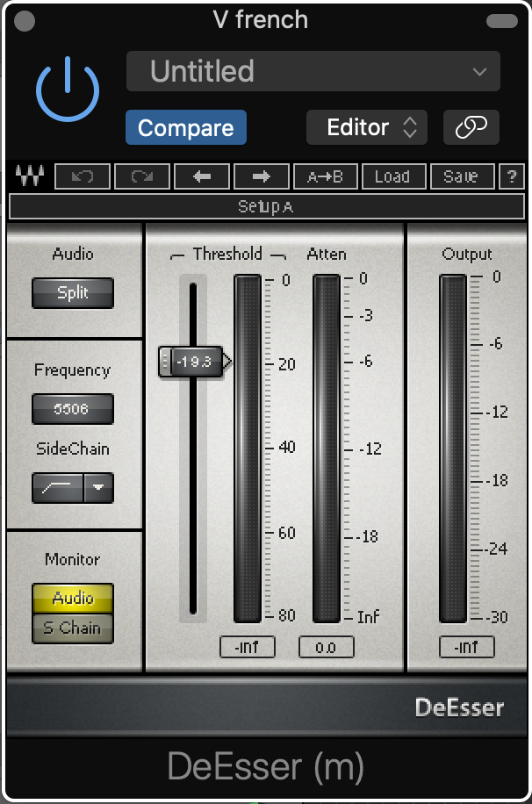Screen dimensions: 532x804
Task: Click the Output meter peak readout -Inf
Action: click(x=467, y=647)
